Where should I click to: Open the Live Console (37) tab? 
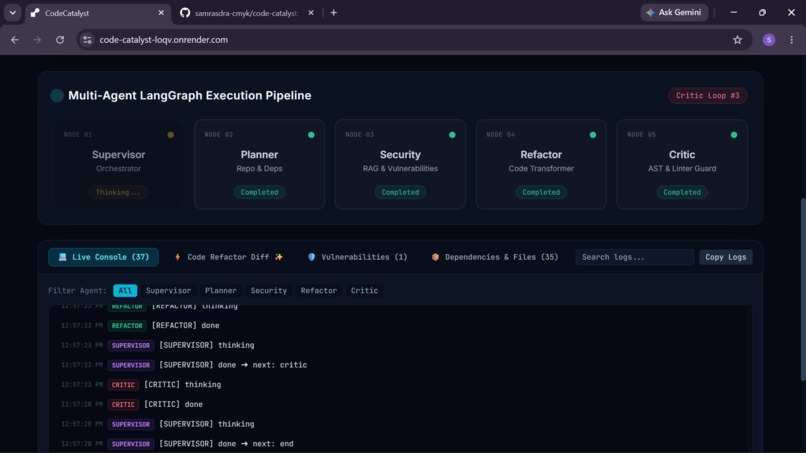(103, 257)
